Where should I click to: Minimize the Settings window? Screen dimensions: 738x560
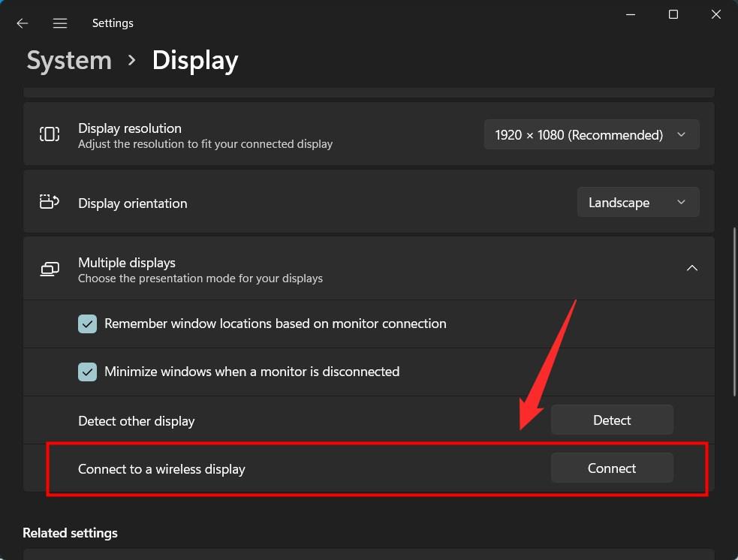click(x=630, y=15)
